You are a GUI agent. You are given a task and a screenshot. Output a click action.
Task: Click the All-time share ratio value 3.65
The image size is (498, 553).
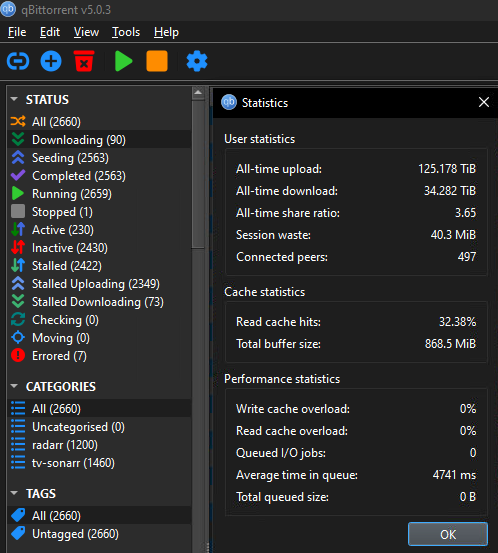coord(465,212)
